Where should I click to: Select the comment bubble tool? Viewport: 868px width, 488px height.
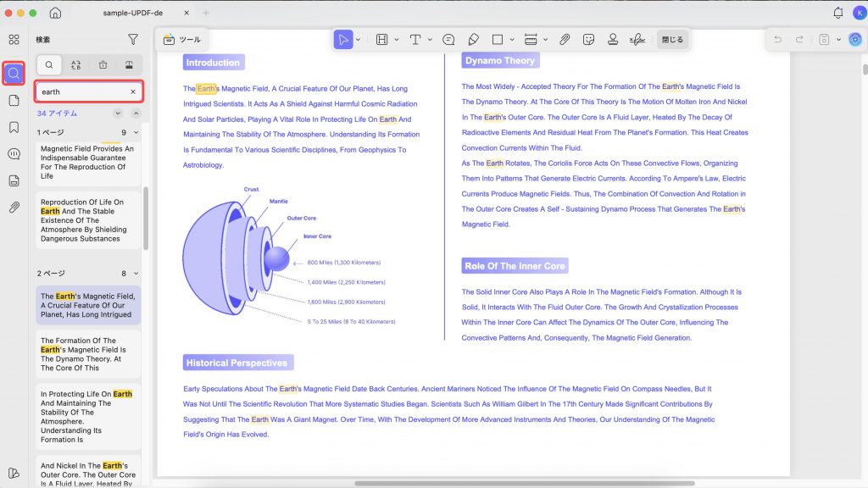point(448,39)
